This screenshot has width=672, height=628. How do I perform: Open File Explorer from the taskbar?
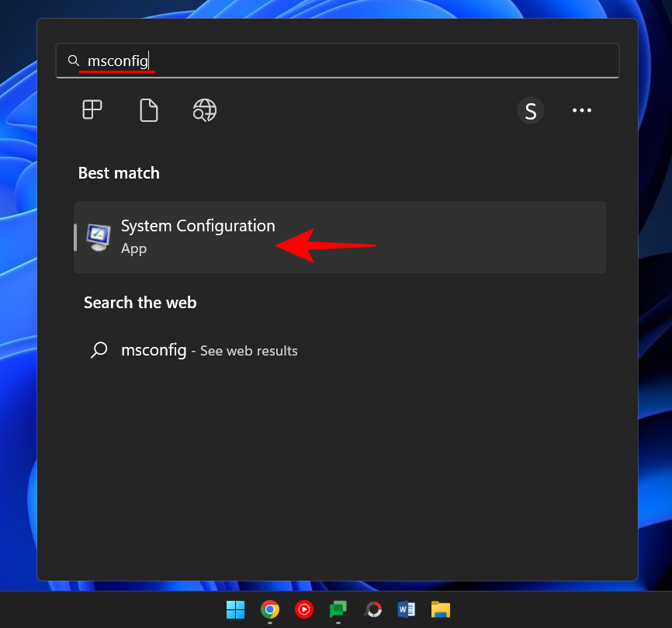pos(440,609)
